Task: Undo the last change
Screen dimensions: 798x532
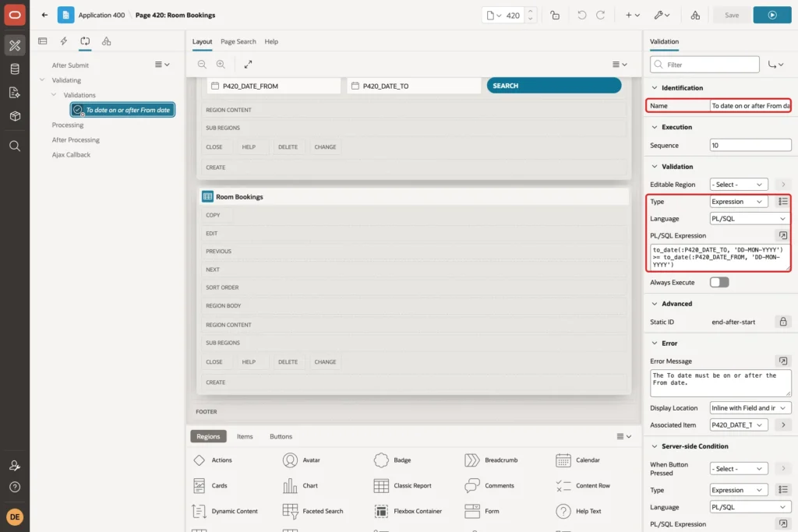Action: click(581, 16)
